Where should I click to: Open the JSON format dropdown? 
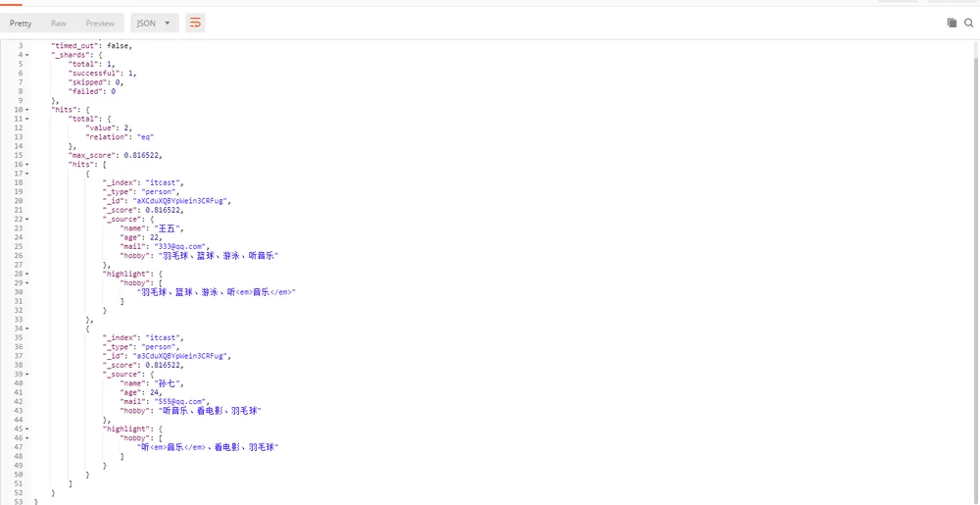[155, 24]
